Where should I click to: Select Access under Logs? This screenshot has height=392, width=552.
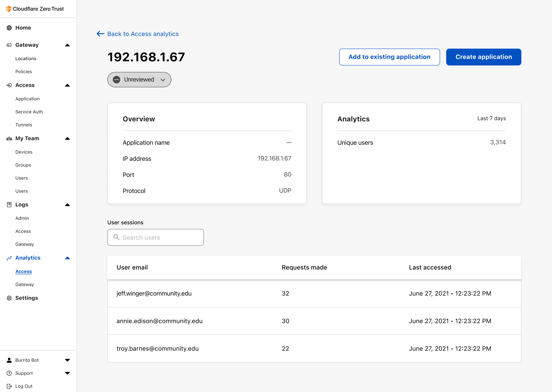point(23,231)
